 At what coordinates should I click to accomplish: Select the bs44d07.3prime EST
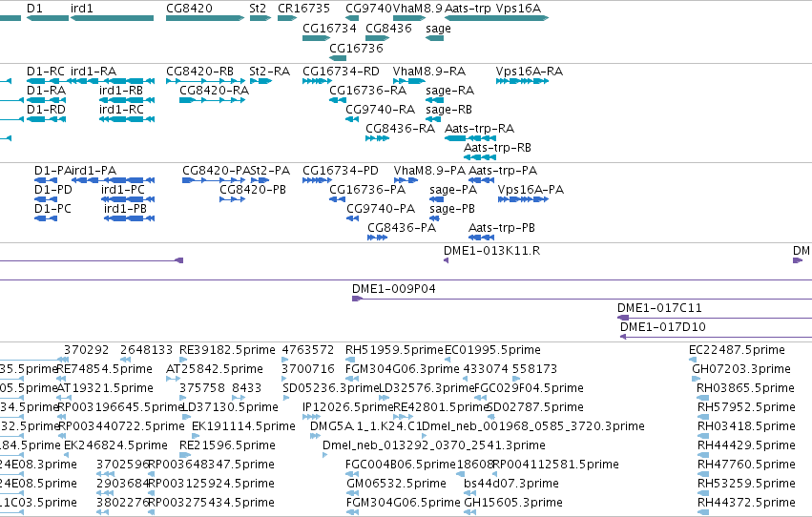[x=469, y=493]
